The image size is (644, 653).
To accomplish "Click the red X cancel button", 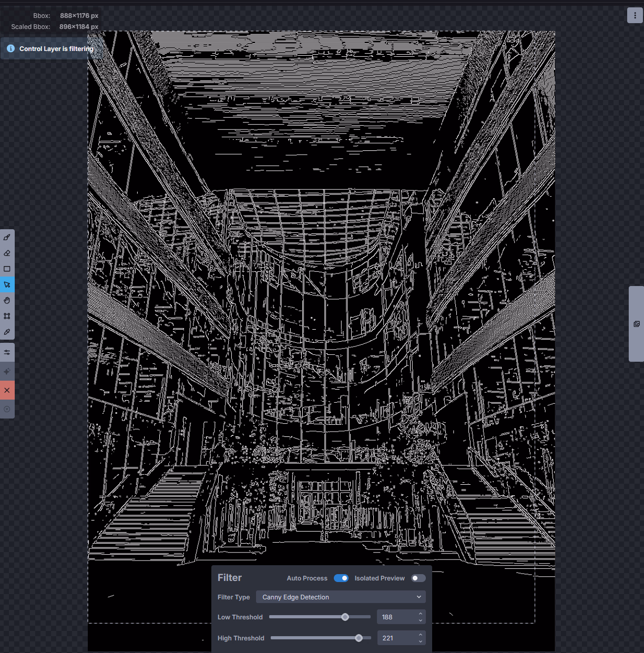I will [7, 390].
